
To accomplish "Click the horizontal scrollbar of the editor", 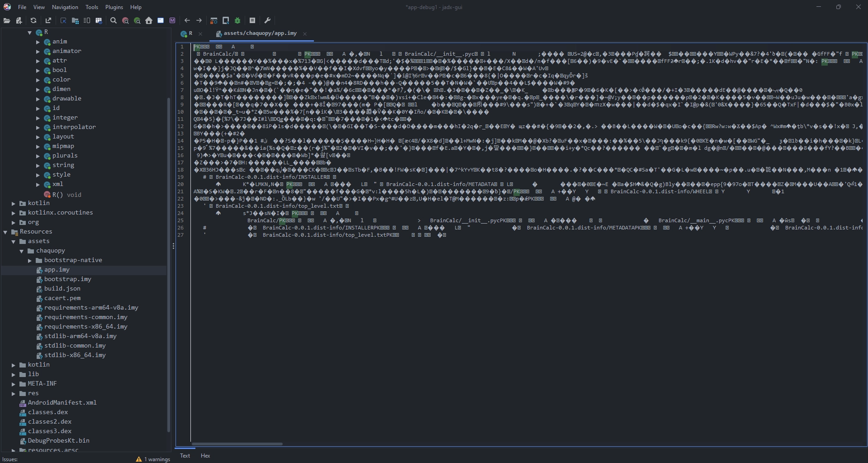I will [237, 444].
